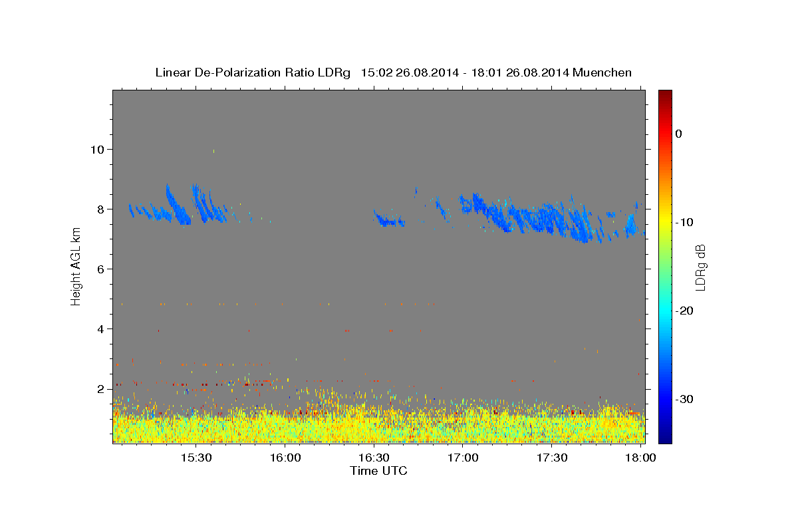798x532 pixels.
Task: Click the 'Muenchen' station name in the title
Action: (x=602, y=72)
